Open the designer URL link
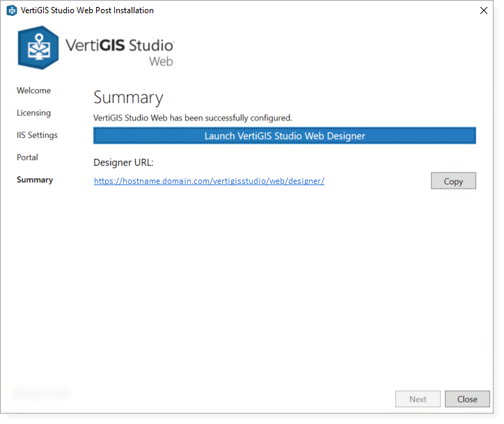 209,181
